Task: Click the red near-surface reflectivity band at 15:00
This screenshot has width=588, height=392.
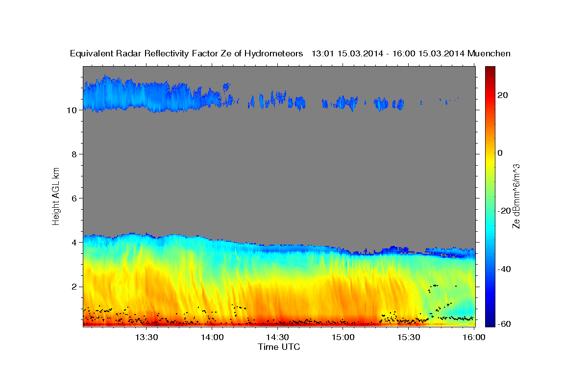Action: tap(343, 323)
